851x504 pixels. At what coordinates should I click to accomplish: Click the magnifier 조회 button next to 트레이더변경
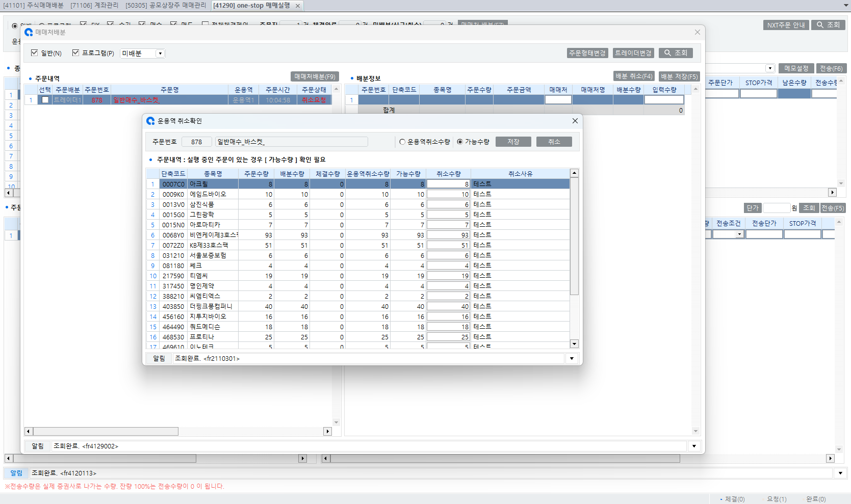676,53
